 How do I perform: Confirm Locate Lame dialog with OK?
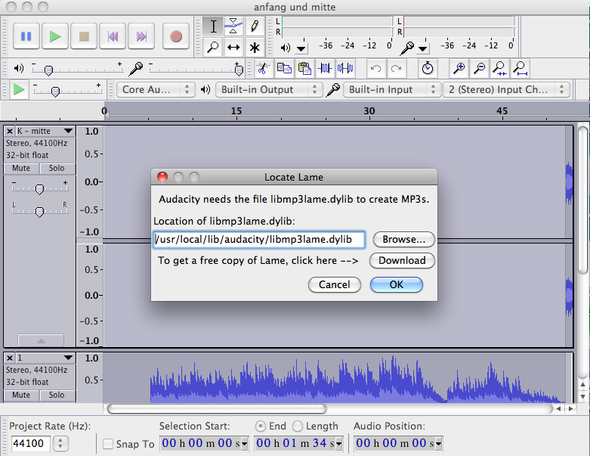(x=396, y=284)
